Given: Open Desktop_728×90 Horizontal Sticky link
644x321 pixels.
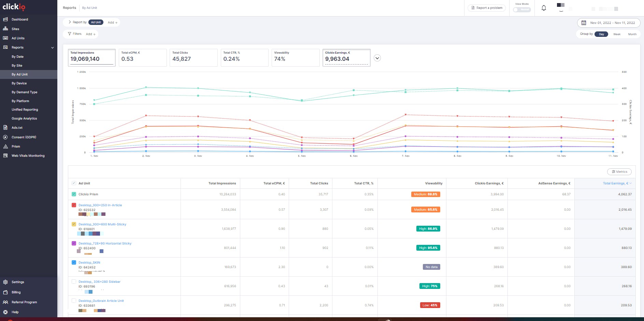Looking at the screenshot, I should point(105,243).
